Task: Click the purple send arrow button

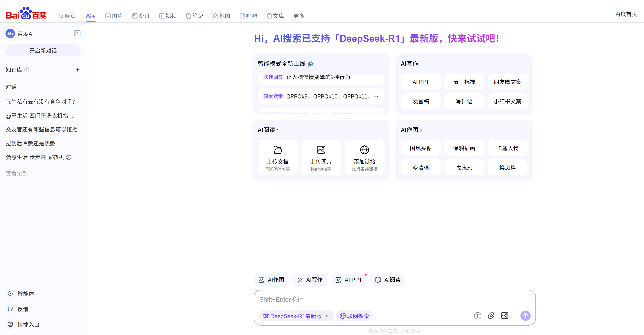Action: pos(525,315)
